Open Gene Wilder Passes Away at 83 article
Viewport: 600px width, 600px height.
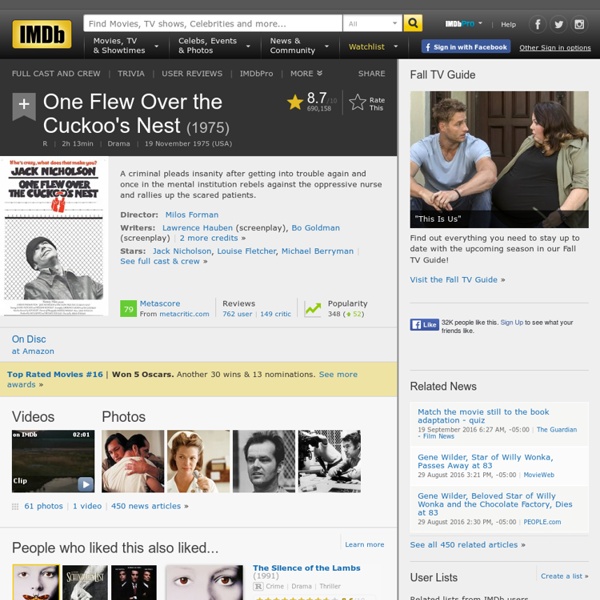click(485, 461)
